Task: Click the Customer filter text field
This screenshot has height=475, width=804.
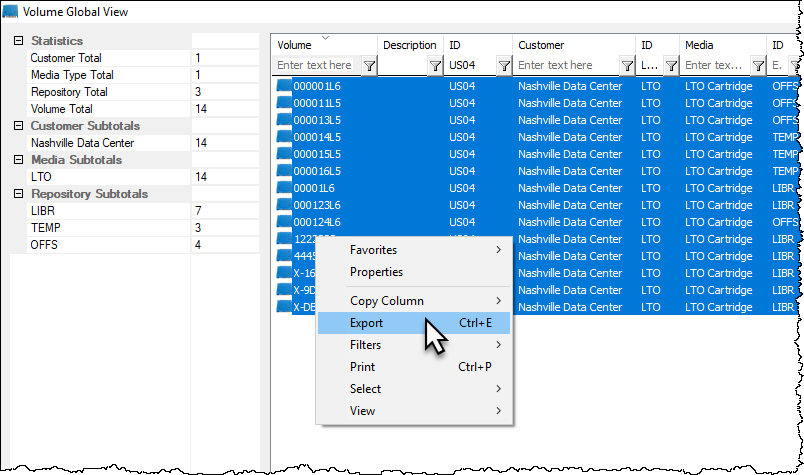Action: (566, 65)
